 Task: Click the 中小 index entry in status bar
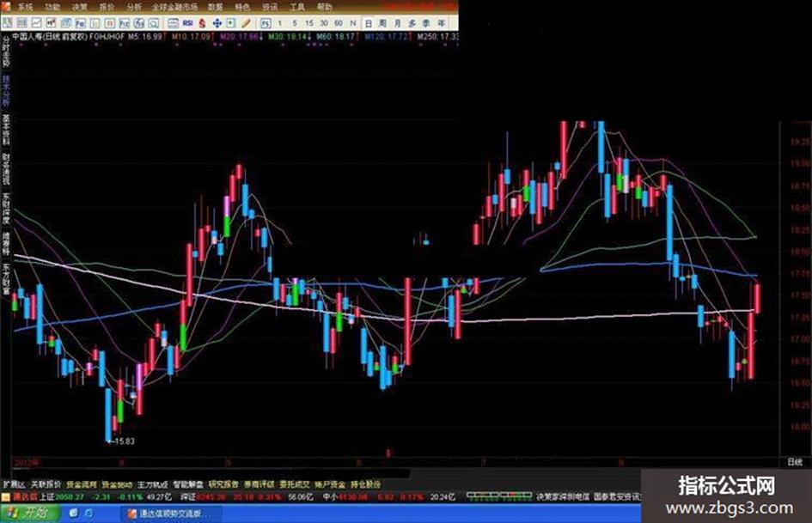pyautogui.click(x=345, y=497)
